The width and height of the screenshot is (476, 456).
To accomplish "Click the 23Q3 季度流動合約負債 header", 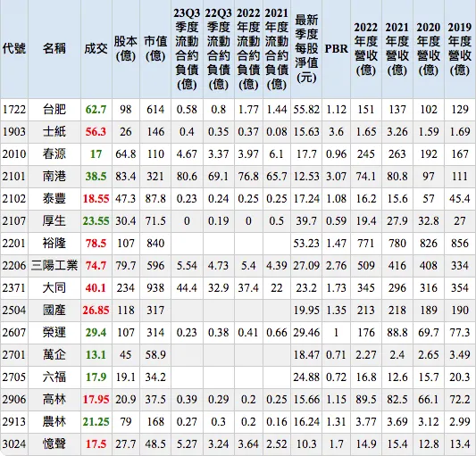I will click(x=187, y=48).
